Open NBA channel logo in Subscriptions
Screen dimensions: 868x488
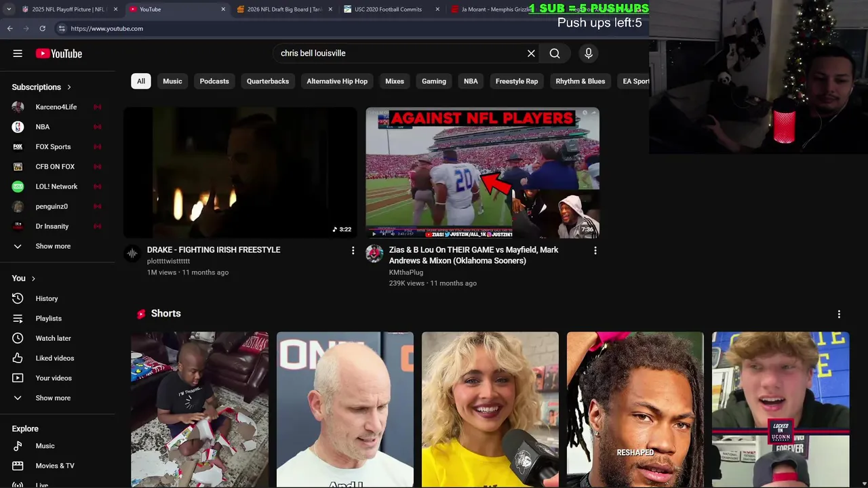tap(18, 127)
